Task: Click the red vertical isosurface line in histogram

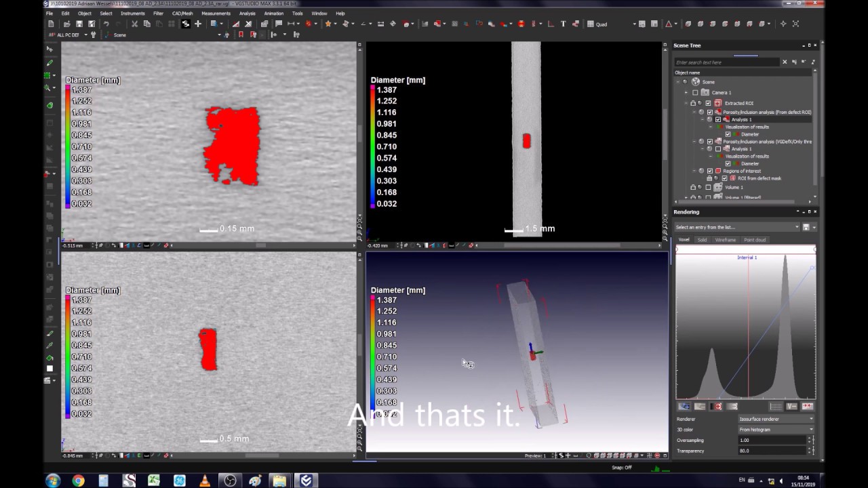Action: pos(747,325)
